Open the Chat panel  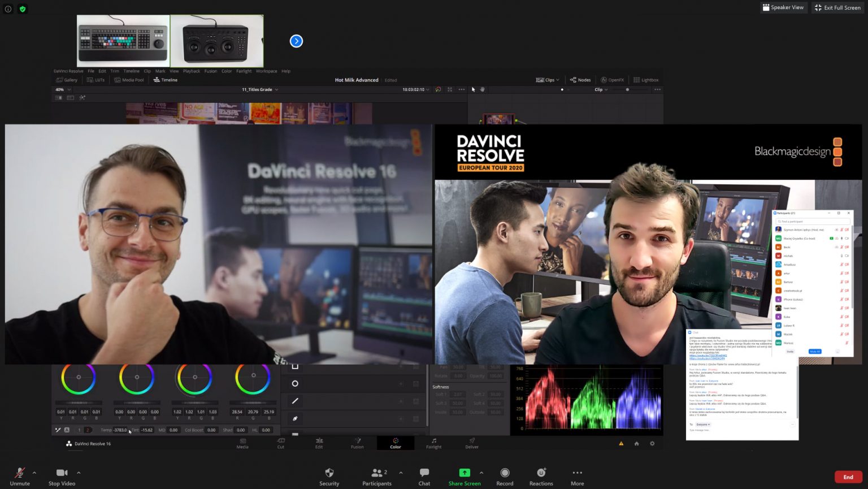(424, 477)
